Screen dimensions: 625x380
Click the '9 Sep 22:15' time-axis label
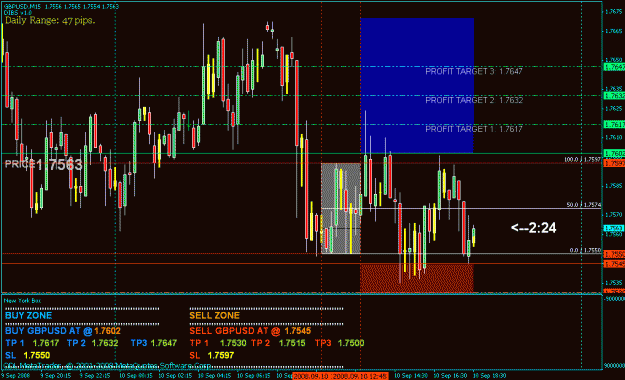pos(95,376)
